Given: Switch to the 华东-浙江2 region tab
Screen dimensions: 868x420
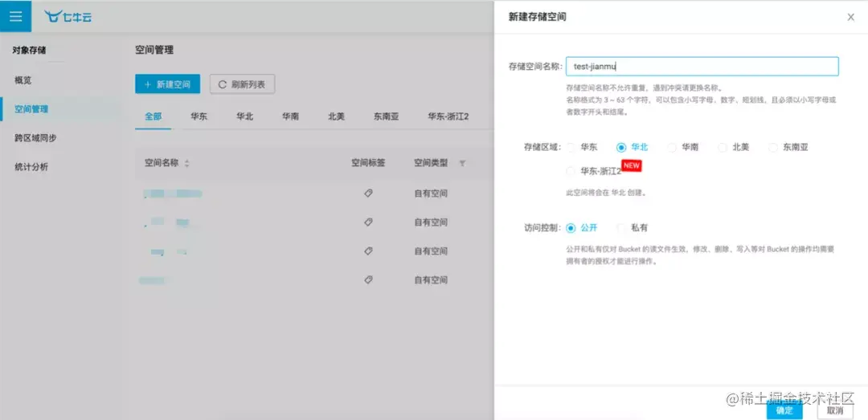Looking at the screenshot, I should click(448, 116).
